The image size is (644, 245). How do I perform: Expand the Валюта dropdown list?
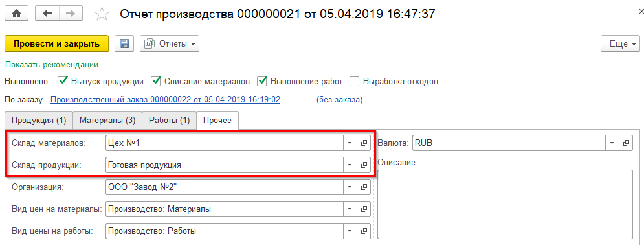[612, 143]
